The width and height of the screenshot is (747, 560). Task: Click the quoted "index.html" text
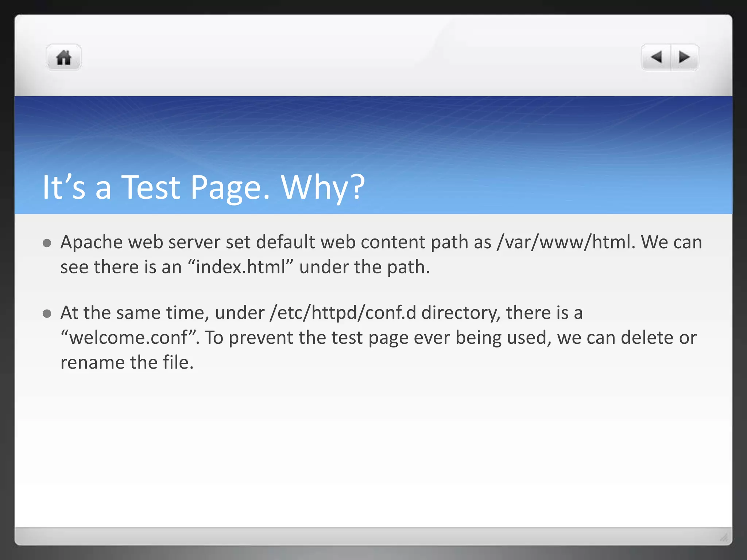coord(241,267)
